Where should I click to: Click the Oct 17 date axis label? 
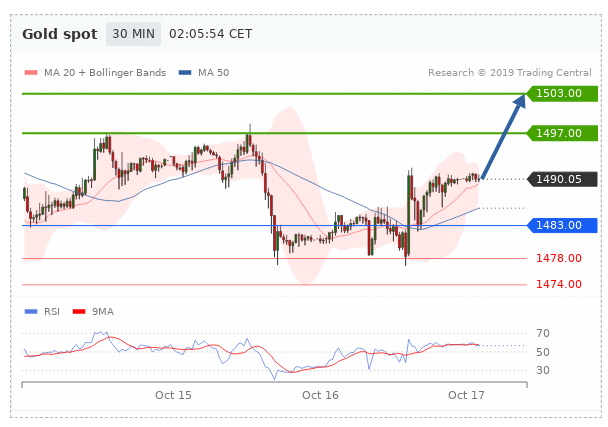click(x=466, y=395)
